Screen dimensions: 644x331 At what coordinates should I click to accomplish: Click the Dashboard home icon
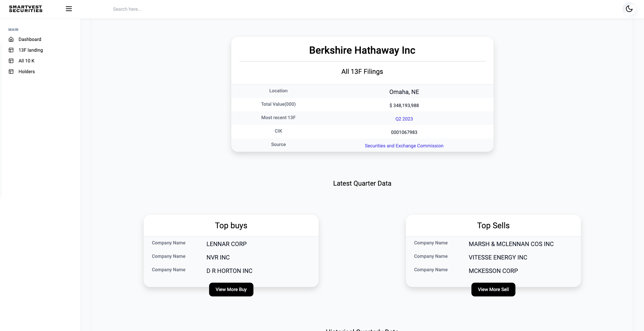pos(11,39)
